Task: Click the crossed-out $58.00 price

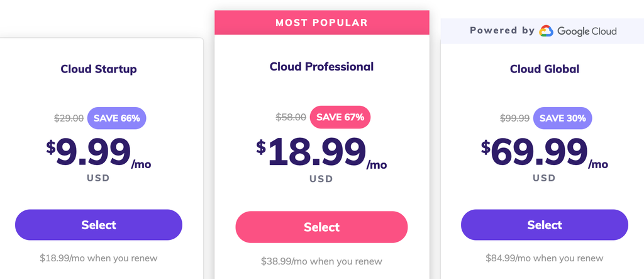Action: pyautogui.click(x=291, y=117)
